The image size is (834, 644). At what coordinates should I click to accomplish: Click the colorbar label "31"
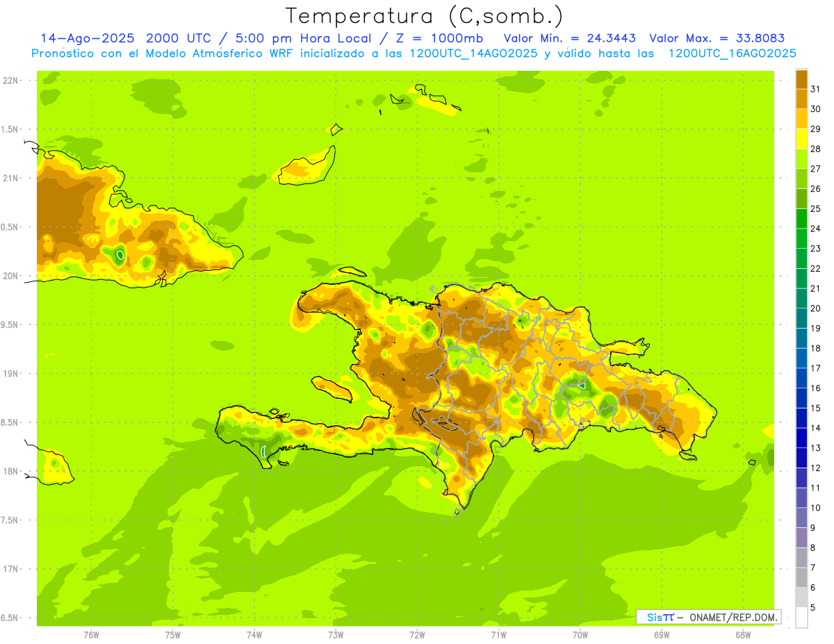click(816, 89)
